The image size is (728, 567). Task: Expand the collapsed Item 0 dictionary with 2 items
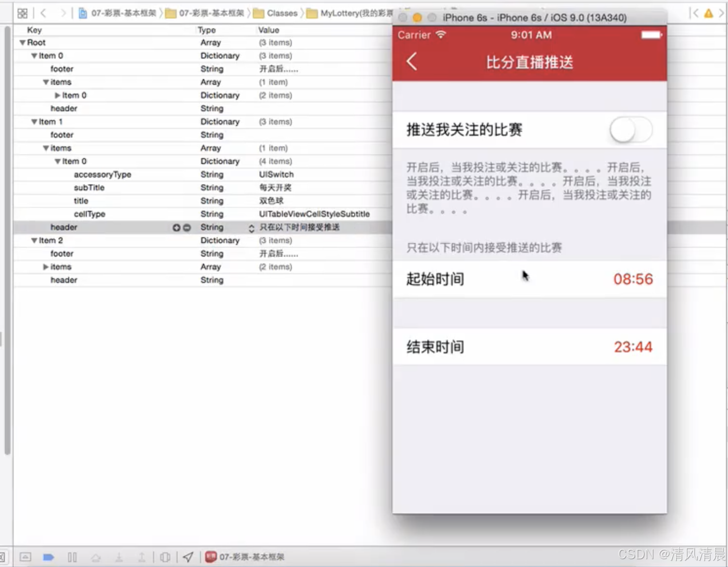coord(58,95)
